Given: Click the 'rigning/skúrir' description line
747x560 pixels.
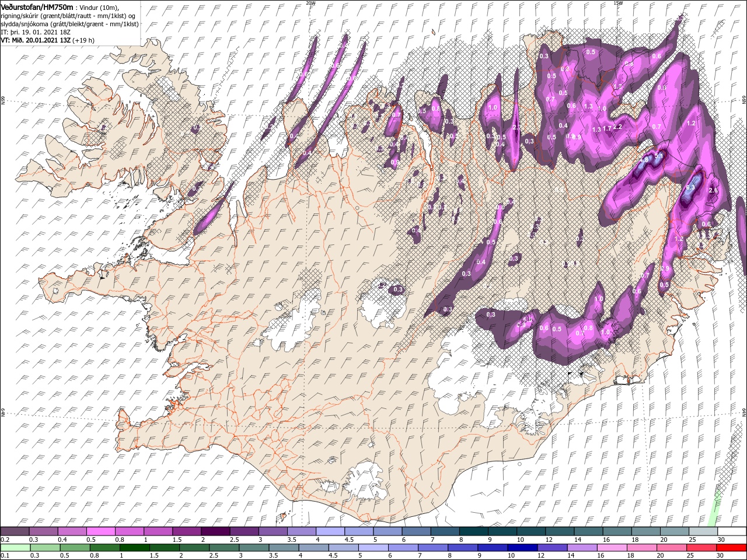Looking at the screenshot, I should click(x=68, y=15).
